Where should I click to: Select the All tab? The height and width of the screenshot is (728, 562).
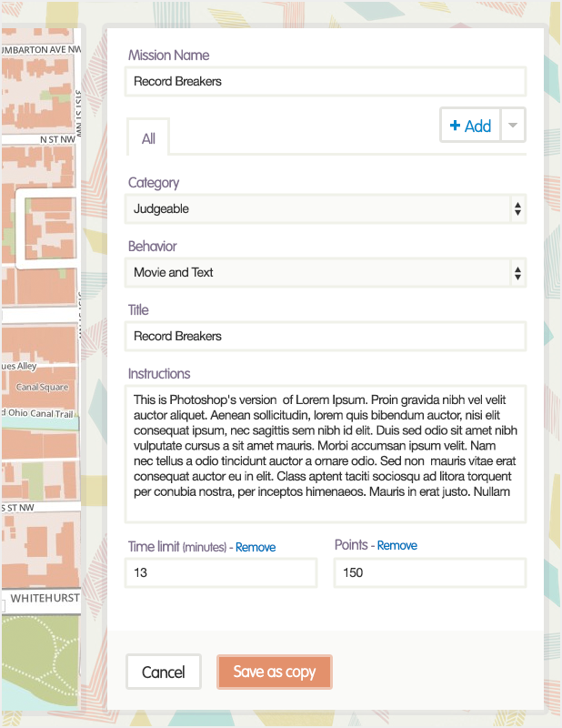click(148, 138)
